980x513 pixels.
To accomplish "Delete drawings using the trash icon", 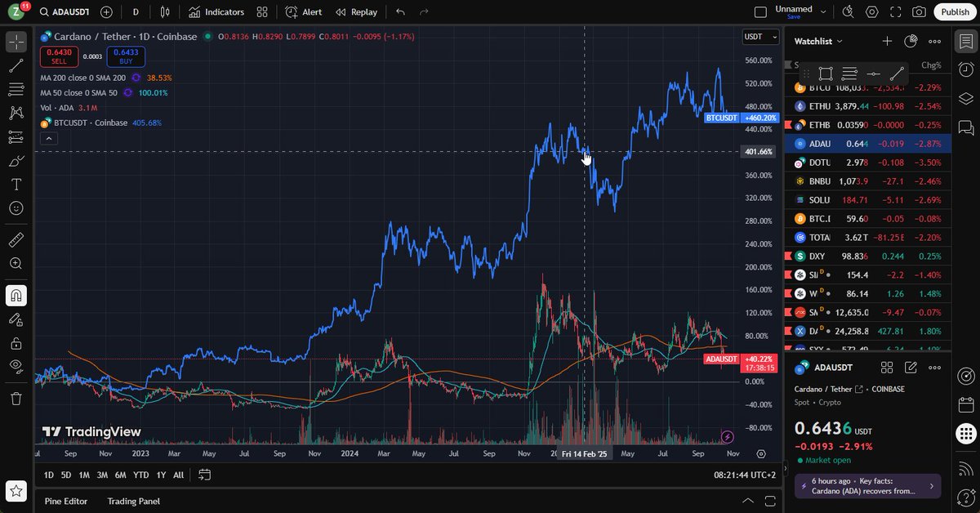I will point(16,399).
